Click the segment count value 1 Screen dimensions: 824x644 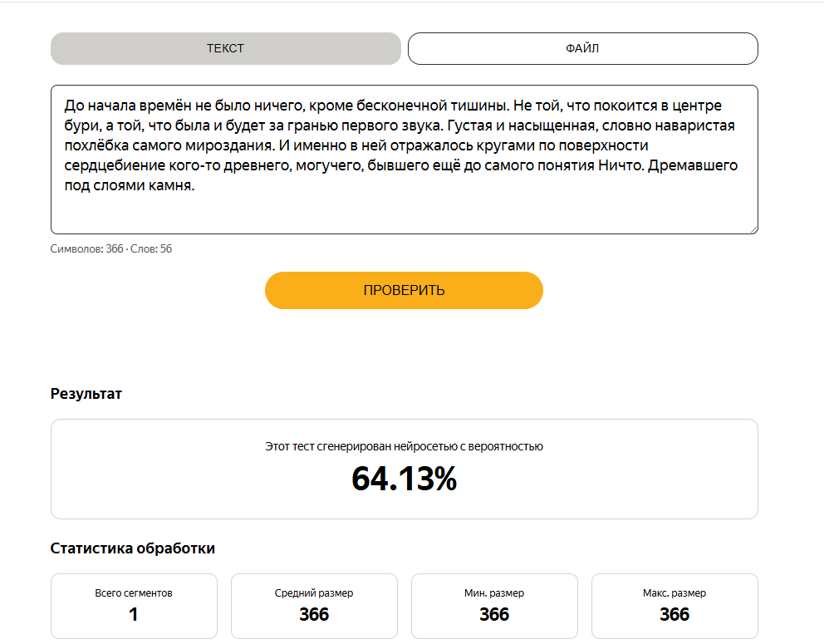click(x=134, y=614)
